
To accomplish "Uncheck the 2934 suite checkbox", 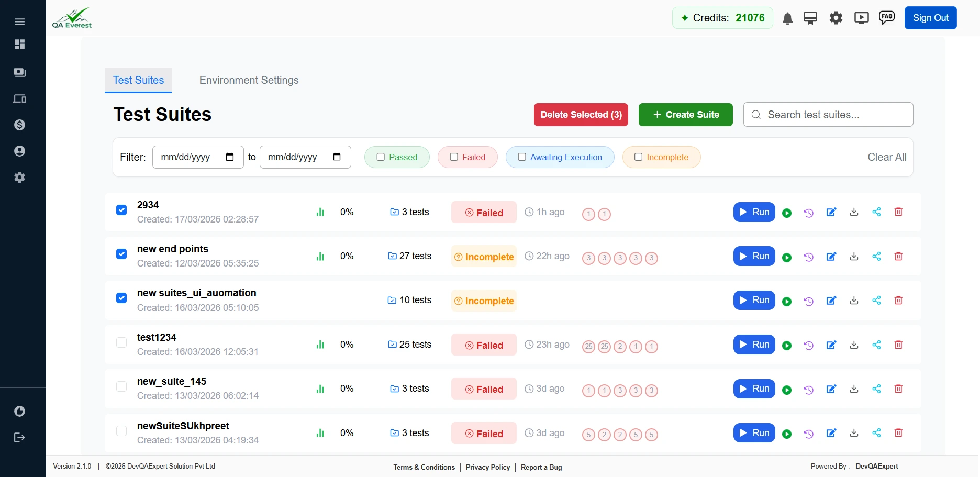I will click(x=121, y=210).
